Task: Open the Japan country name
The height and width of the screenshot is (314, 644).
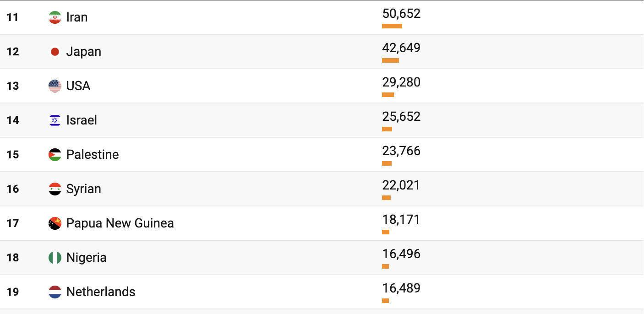Action: (x=84, y=52)
